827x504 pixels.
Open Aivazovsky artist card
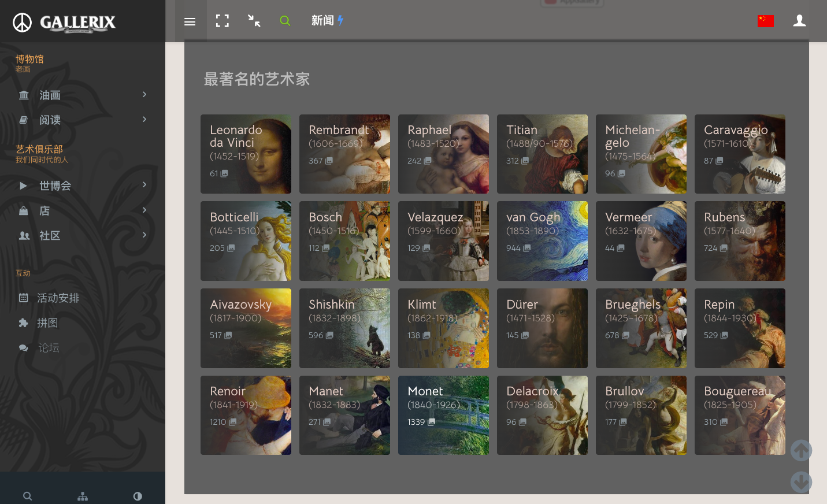[246, 328]
